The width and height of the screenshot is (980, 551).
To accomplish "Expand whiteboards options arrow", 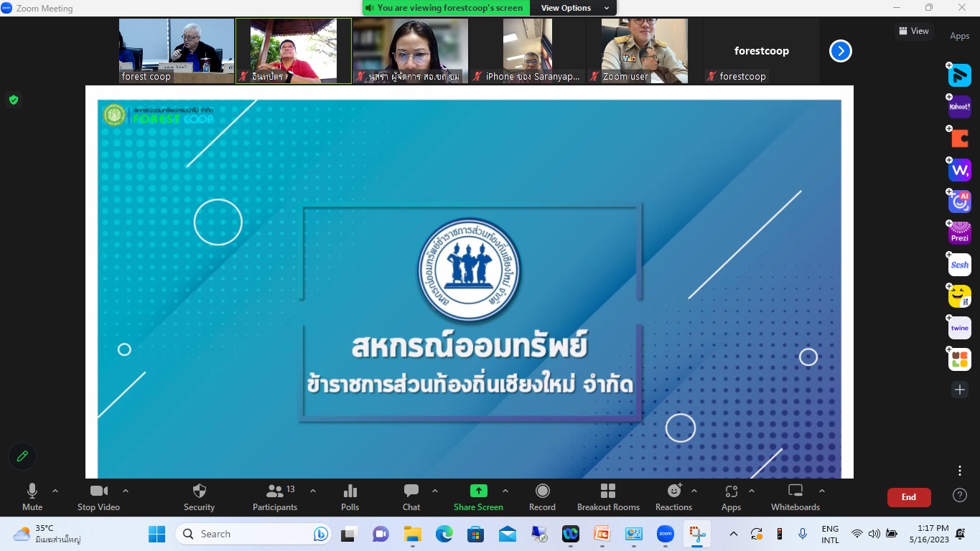I will point(822,491).
